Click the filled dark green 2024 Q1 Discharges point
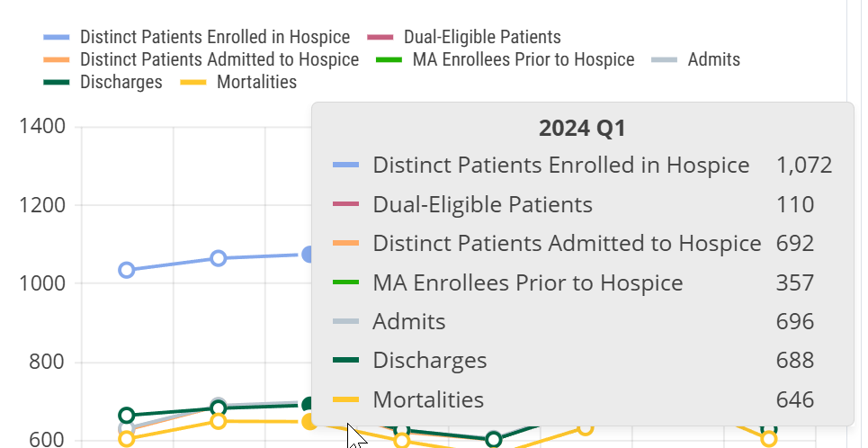Image resolution: width=868 pixels, height=448 pixels. point(309,406)
